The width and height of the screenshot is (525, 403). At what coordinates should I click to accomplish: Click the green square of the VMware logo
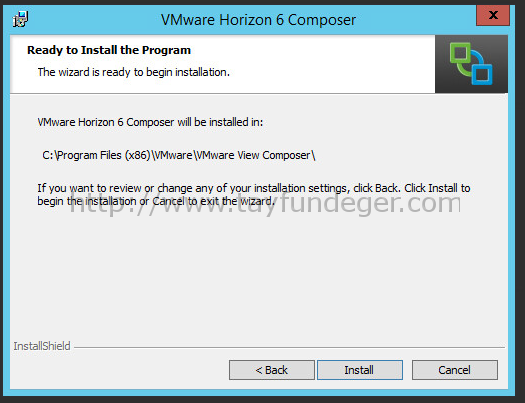[460, 53]
